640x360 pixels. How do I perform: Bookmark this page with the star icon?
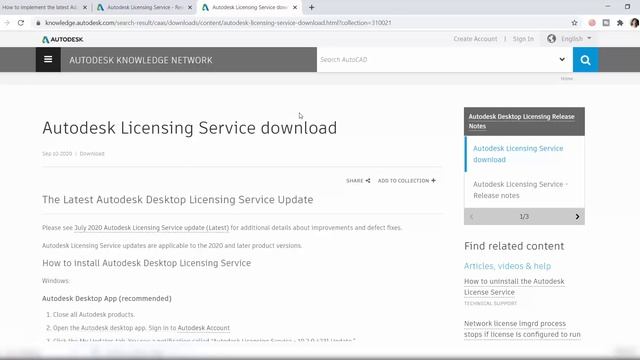[x=574, y=23]
